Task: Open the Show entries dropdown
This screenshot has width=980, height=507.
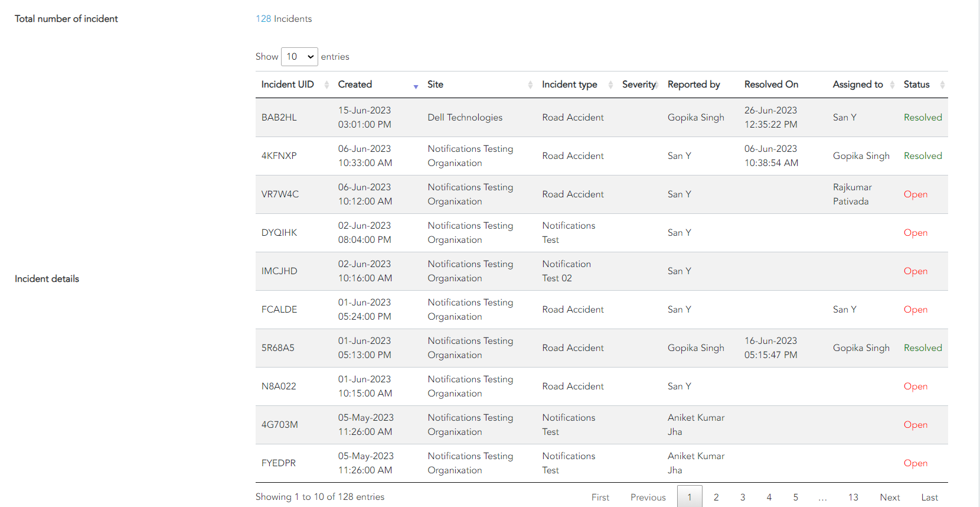Action: (299, 57)
